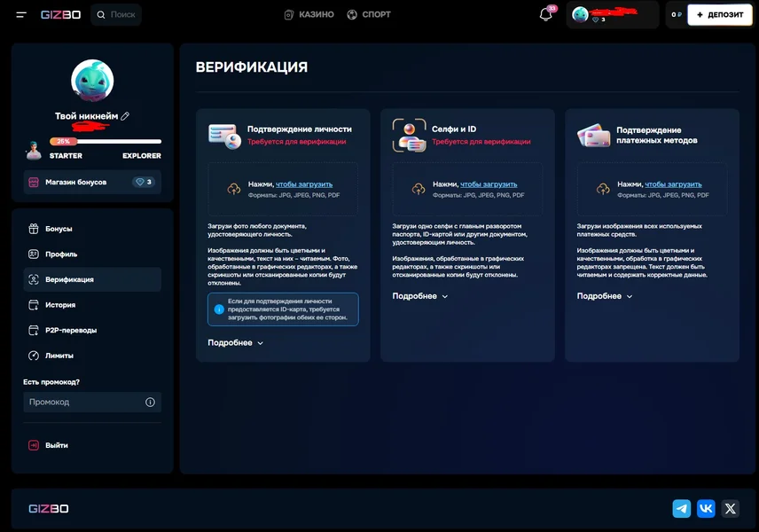Click the logout icon beside Выйти
The image size is (759, 532).
(x=34, y=445)
